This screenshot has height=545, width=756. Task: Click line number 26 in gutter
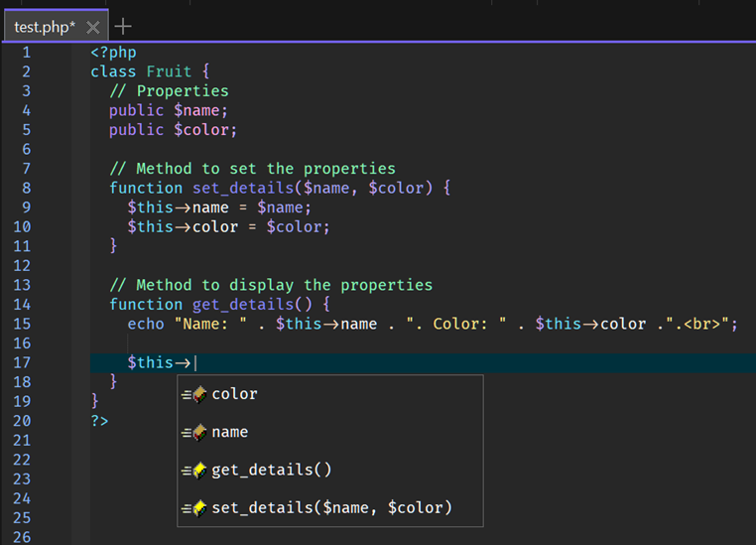pos(22,537)
